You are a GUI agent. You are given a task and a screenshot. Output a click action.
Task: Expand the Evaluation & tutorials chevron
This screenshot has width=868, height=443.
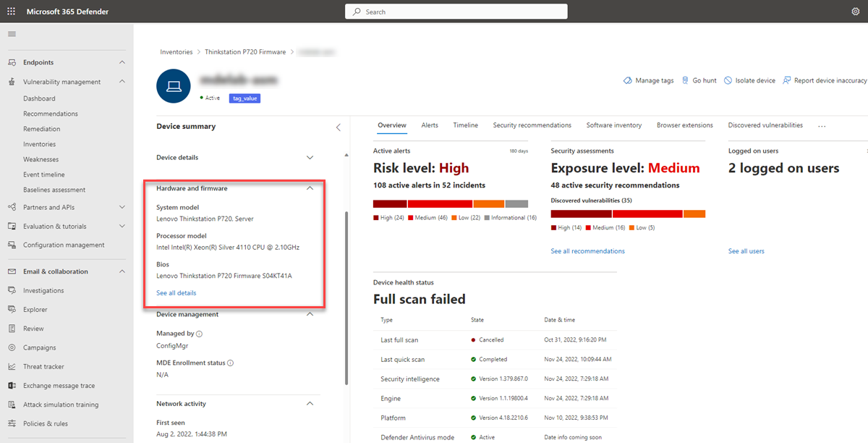tap(122, 226)
